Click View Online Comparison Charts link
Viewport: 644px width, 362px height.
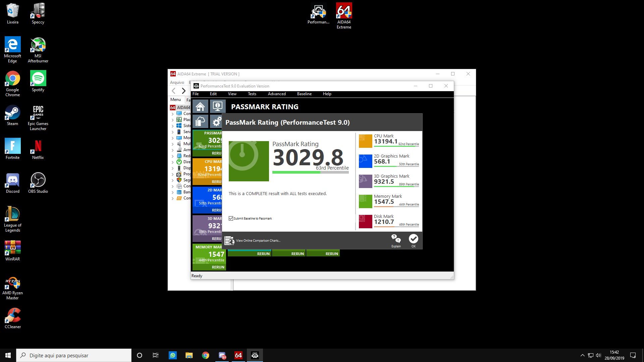(258, 241)
